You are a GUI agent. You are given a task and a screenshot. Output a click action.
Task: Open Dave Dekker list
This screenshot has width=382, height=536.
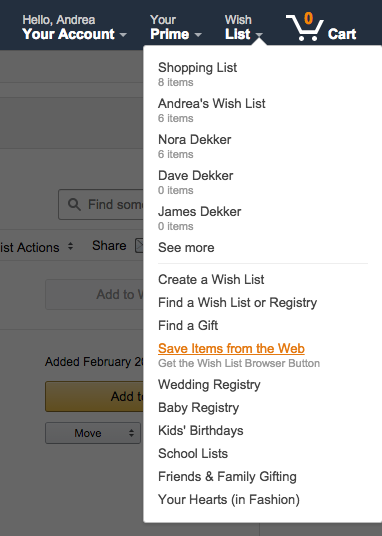195,182
